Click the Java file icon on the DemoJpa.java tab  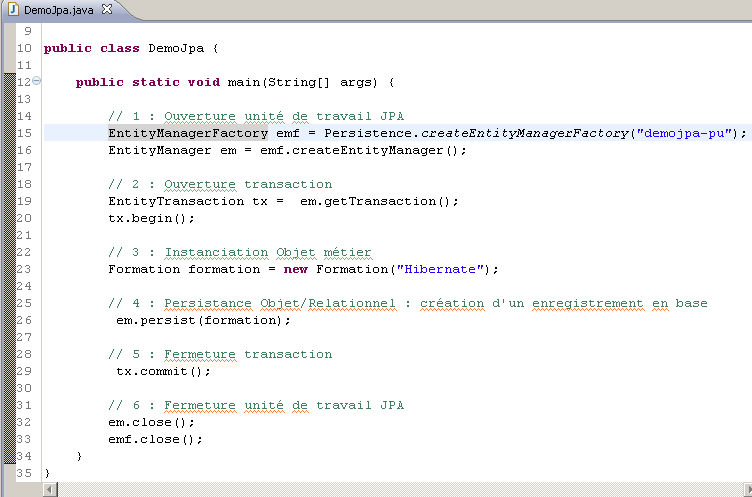click(12, 8)
